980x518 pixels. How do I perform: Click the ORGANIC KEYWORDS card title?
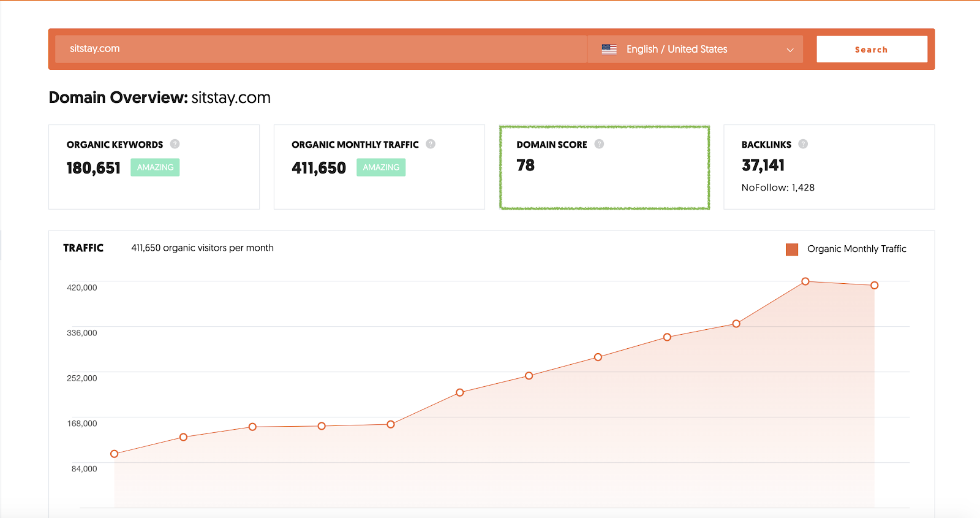(115, 145)
